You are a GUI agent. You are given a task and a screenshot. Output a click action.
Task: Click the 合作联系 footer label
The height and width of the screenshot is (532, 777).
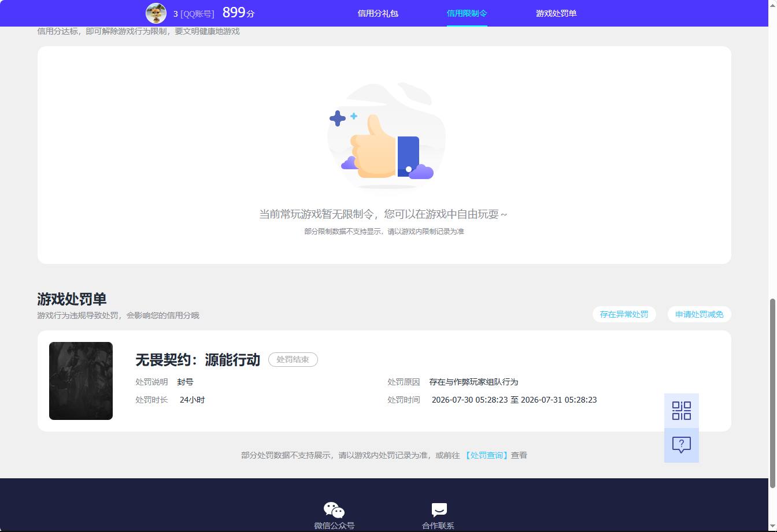point(438,526)
